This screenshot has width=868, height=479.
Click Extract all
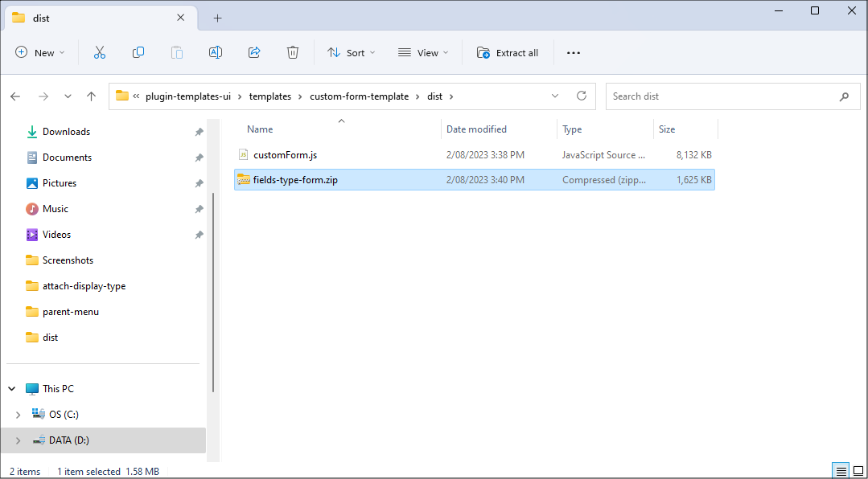pos(508,52)
